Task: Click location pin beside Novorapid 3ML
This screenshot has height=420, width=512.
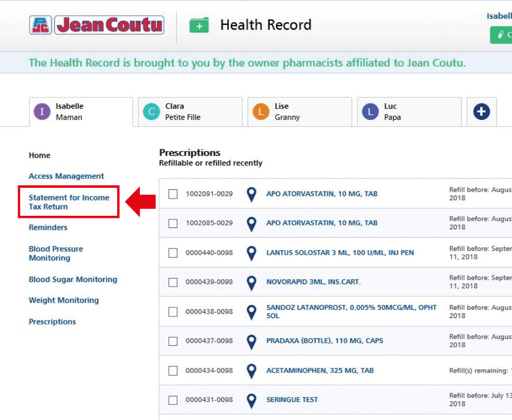Action: 251,283
